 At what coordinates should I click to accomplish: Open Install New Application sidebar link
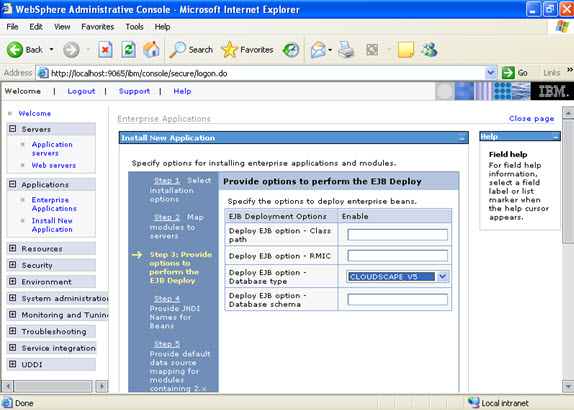[x=52, y=225]
